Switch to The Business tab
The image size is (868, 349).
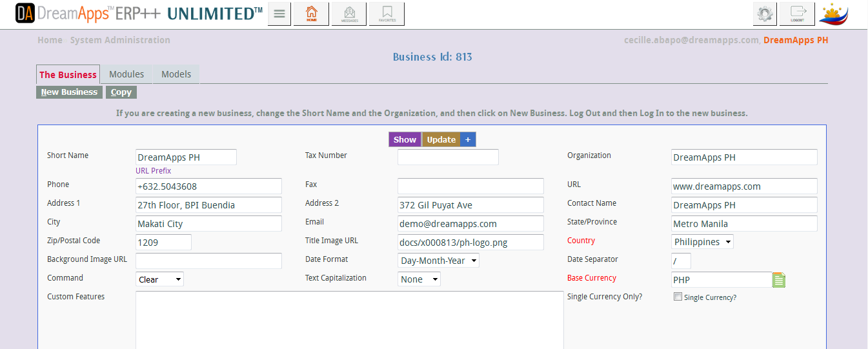[x=68, y=74]
